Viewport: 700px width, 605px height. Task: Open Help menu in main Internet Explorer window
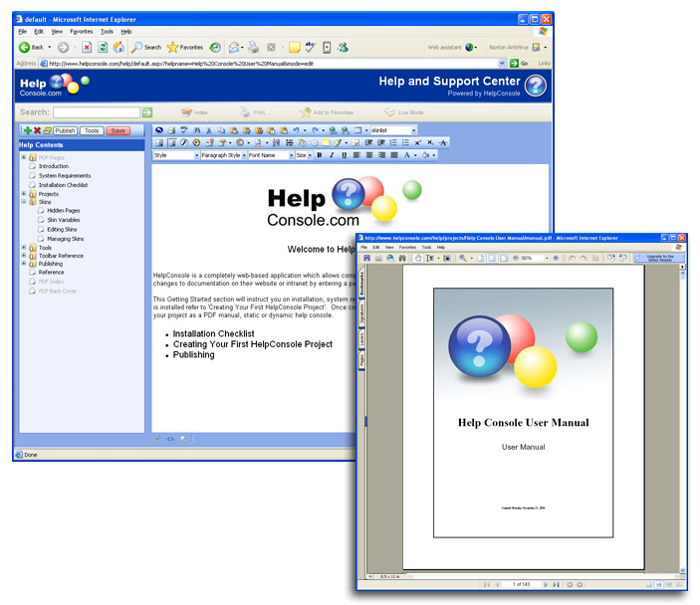coord(126,31)
